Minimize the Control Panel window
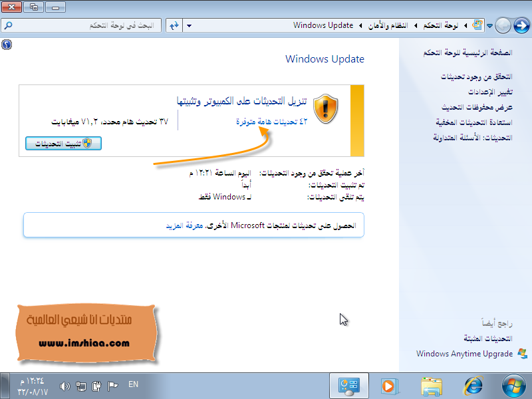Screen dimensions: 532x399 55,7
